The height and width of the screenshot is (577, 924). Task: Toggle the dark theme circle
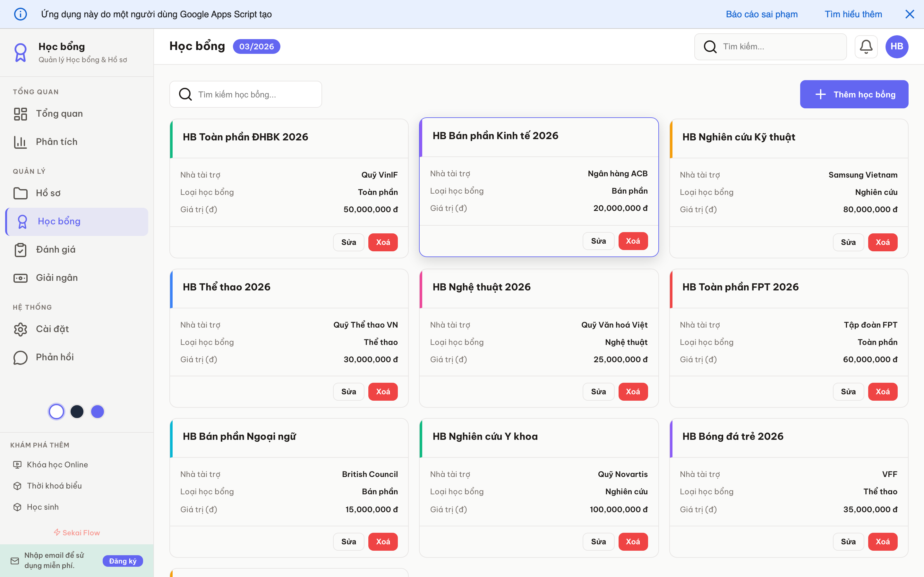coord(77,411)
